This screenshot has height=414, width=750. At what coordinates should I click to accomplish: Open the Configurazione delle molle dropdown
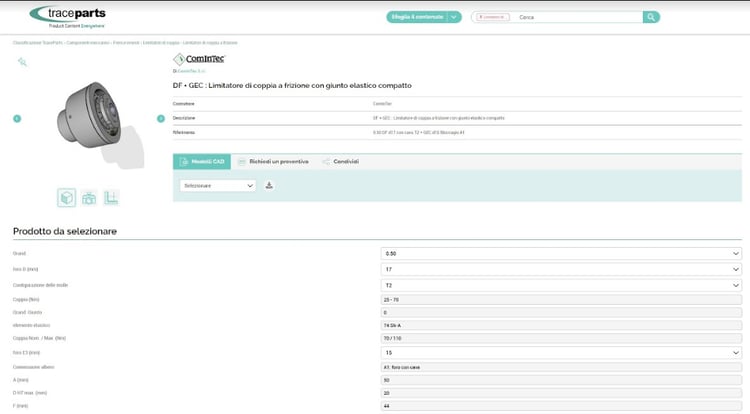pos(560,285)
